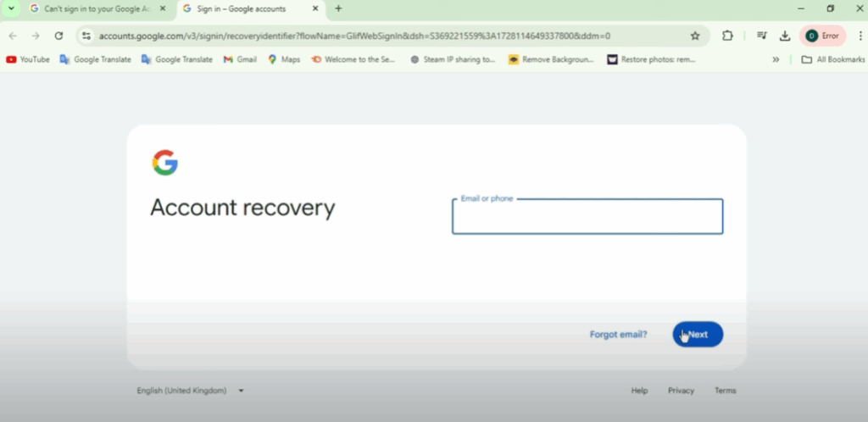Open the Help link in footer
Screen dimensions: 868x422
point(639,391)
